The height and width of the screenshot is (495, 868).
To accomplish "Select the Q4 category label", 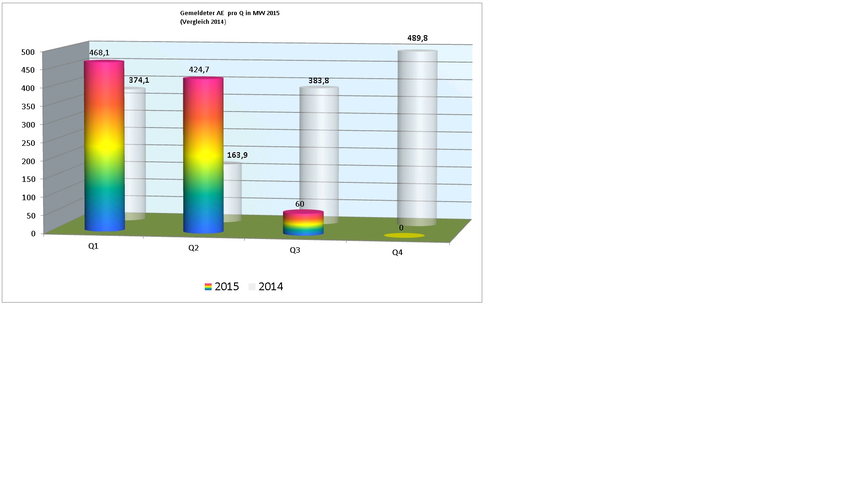I will click(x=397, y=253).
